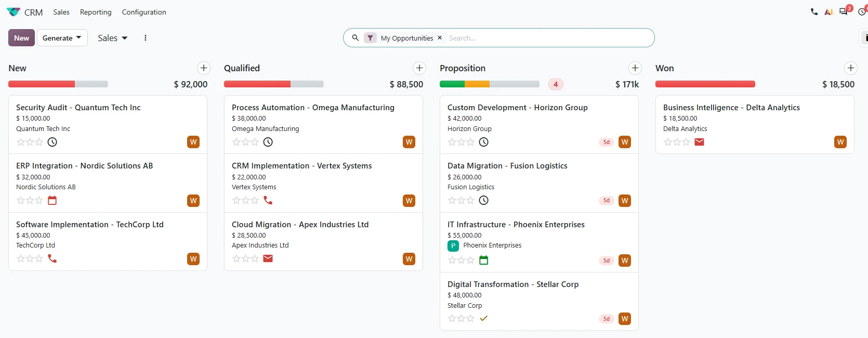The width and height of the screenshot is (868, 338).
Task: Click orange segment of Proposition progress bar
Action: click(x=477, y=84)
